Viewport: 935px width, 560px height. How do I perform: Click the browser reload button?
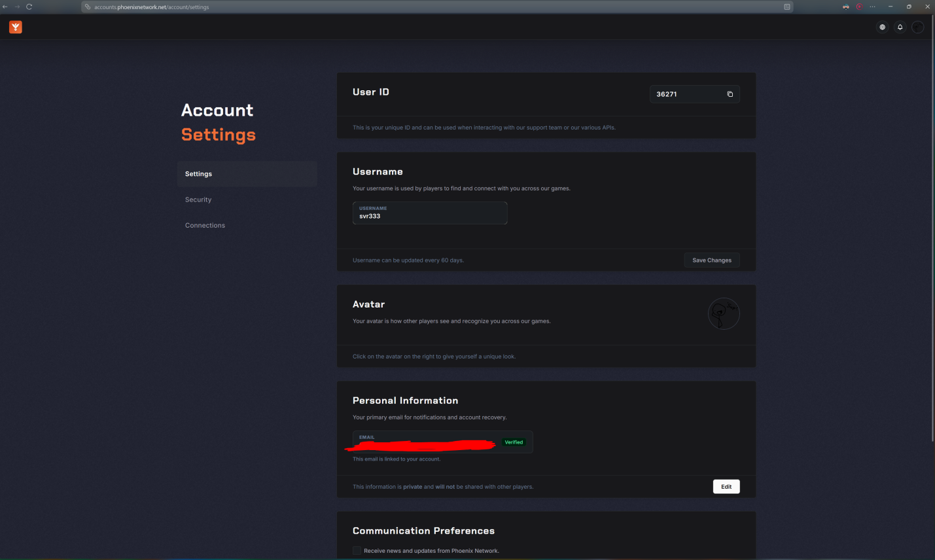point(29,7)
